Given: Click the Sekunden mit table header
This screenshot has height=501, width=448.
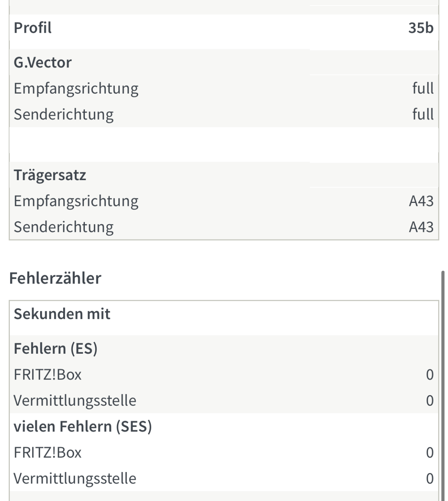Looking at the screenshot, I should click(62, 314).
